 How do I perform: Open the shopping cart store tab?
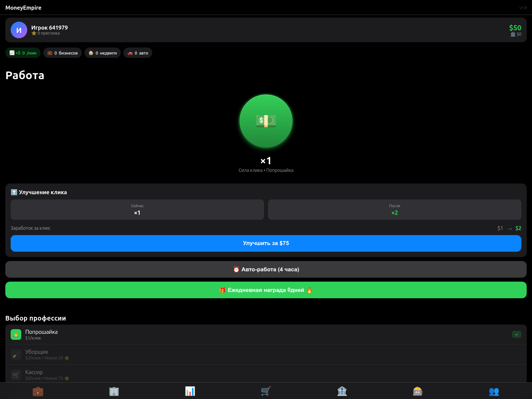pos(266,391)
